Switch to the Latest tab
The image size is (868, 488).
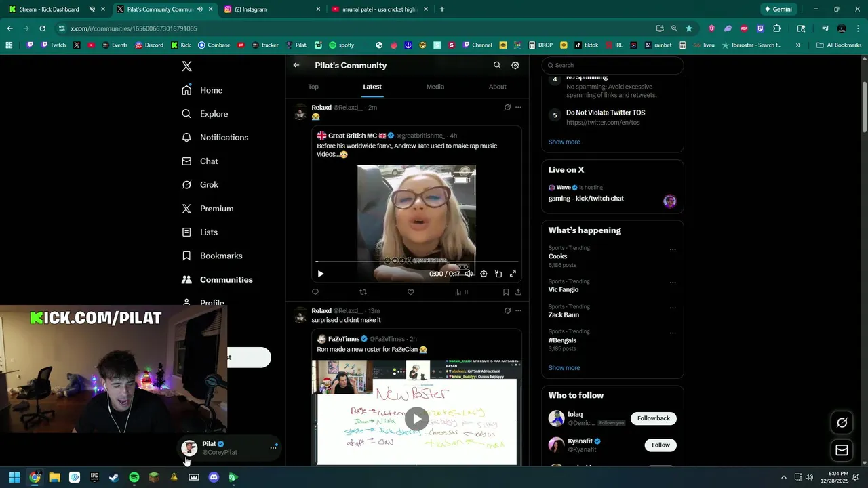pyautogui.click(x=372, y=87)
